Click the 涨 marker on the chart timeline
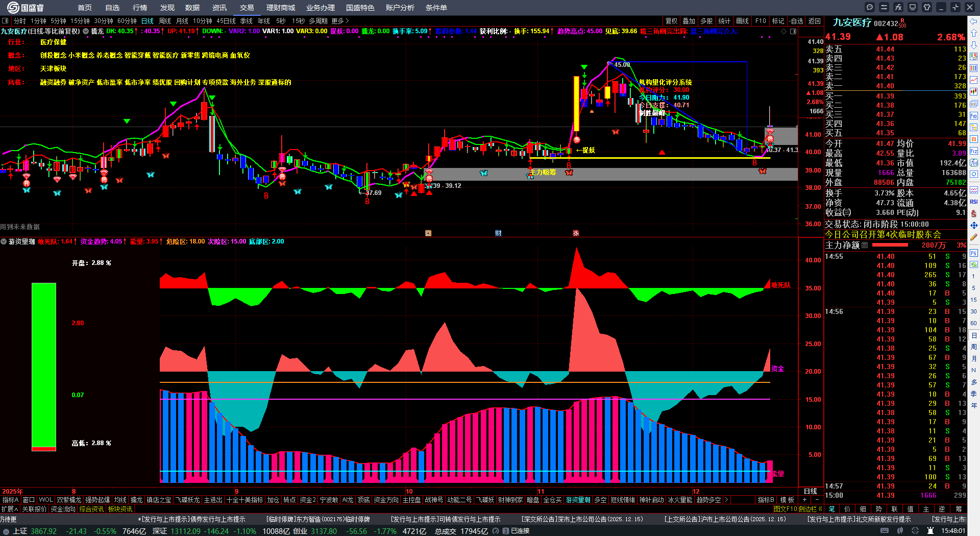This screenshot has height=536, width=980. tap(576, 233)
